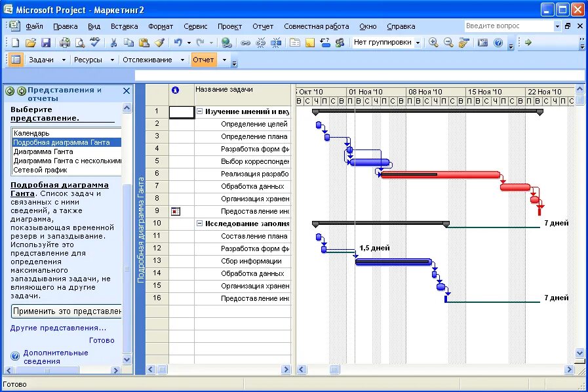Insert hyperlink with the globe icon
Viewport: 588px width, 392px height.
[x=226, y=43]
